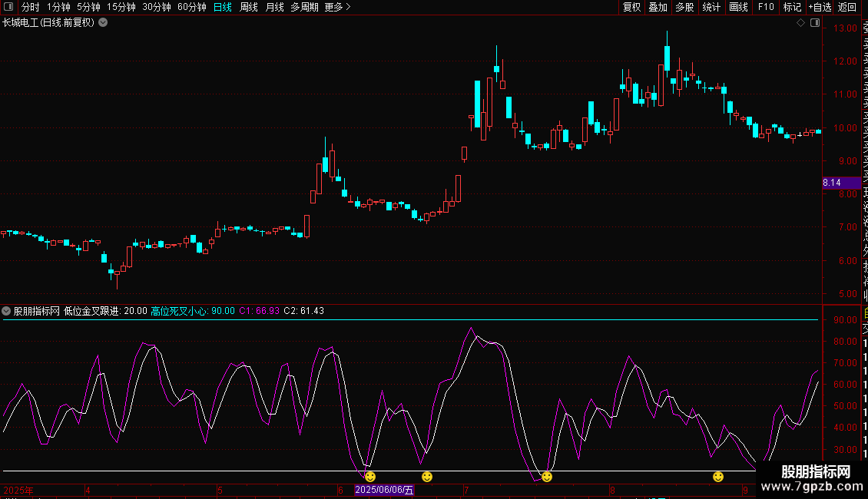Add stock via +自选 button
This screenshot has width=868, height=499.
(820, 7)
